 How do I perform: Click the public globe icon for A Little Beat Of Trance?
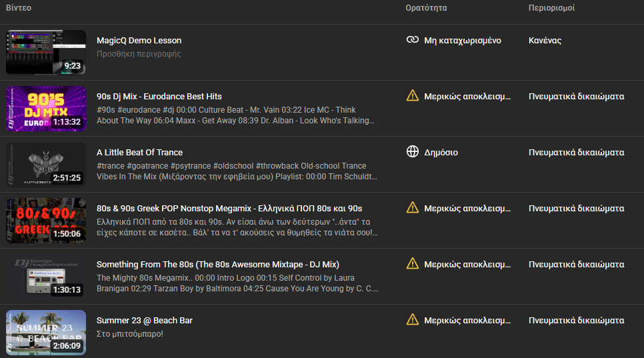pyautogui.click(x=413, y=152)
